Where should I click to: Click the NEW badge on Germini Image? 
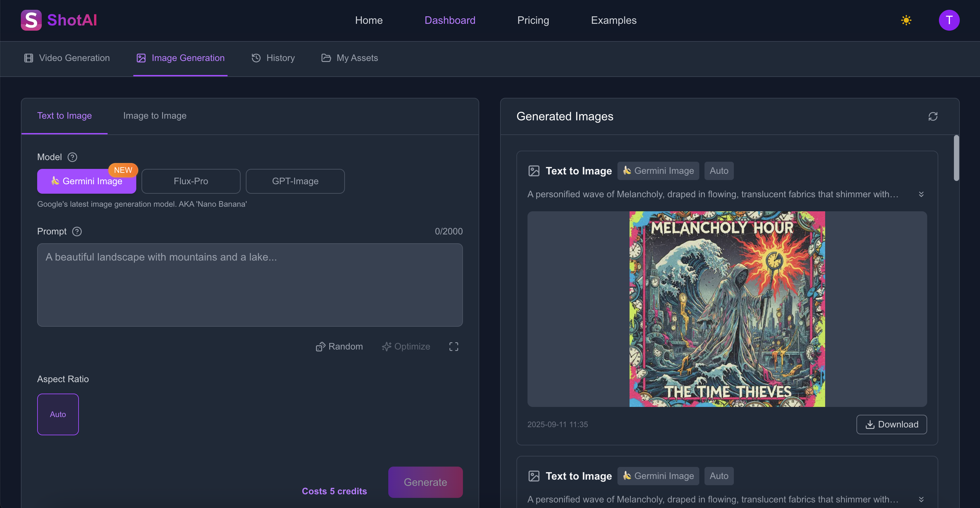tap(123, 170)
